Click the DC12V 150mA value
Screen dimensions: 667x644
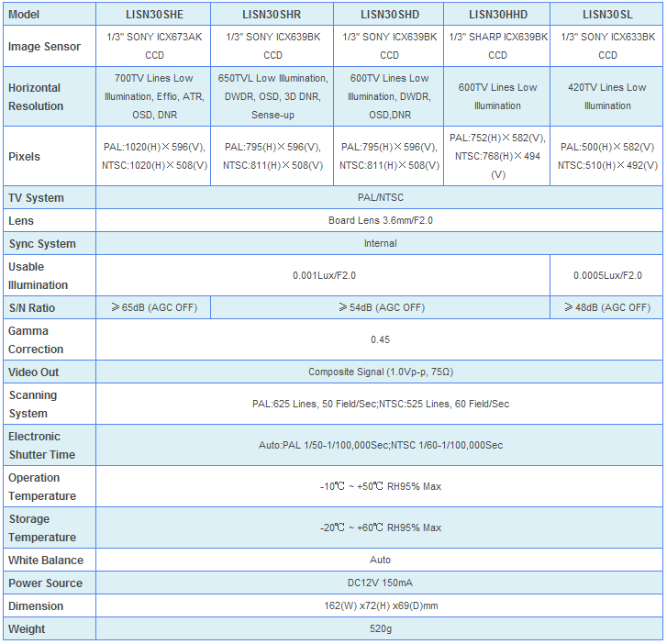[380, 583]
